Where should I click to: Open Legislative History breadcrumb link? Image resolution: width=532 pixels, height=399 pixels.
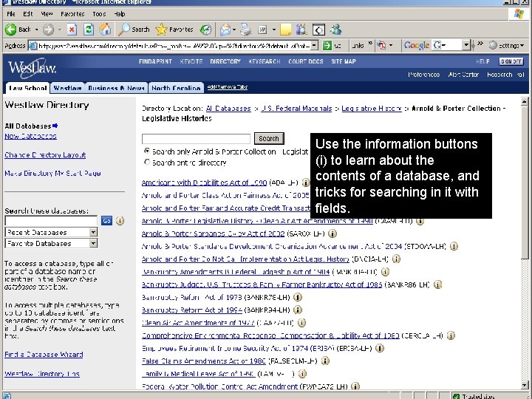click(x=372, y=109)
